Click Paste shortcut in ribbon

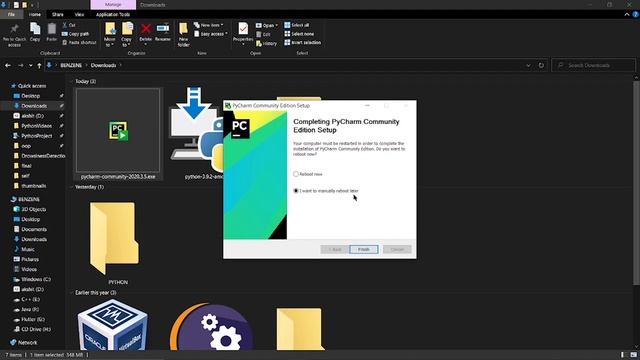pyautogui.click(x=80, y=42)
